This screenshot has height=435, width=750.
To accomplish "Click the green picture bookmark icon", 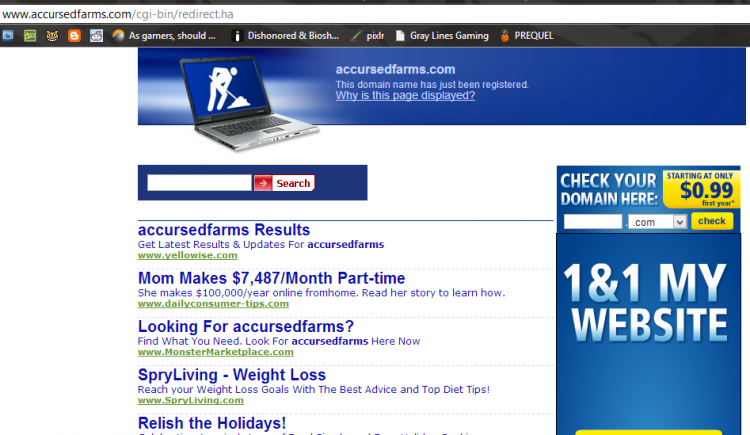I will pyautogui.click(x=30, y=36).
